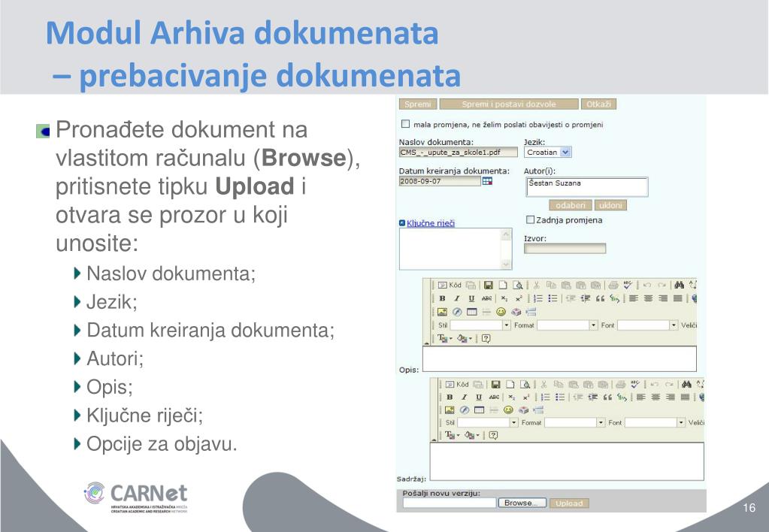This screenshot has width=769, height=532.
Task: Open text color dropdown in Sadržaj editor
Action: point(452,435)
